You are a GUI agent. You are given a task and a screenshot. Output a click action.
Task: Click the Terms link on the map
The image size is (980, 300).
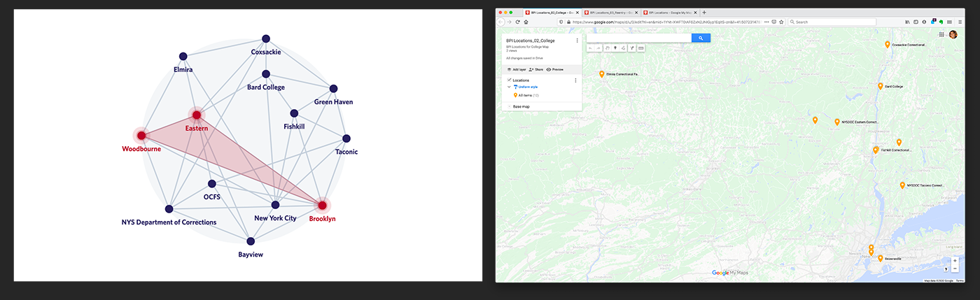[x=960, y=280]
